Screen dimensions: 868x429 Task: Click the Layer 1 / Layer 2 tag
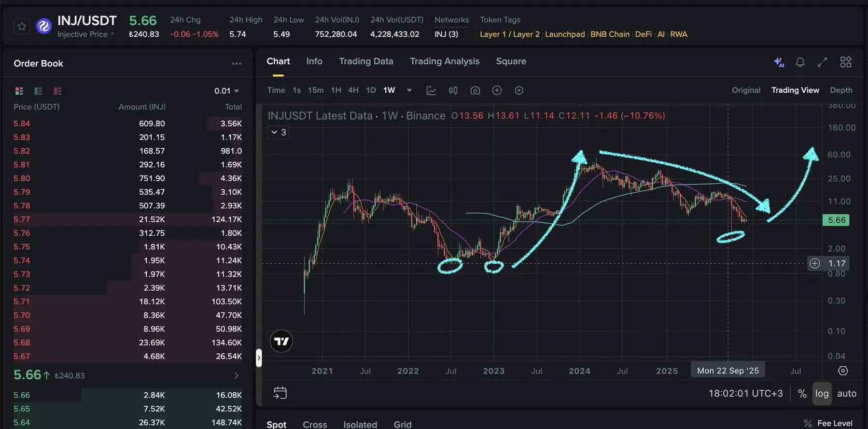pyautogui.click(x=510, y=34)
